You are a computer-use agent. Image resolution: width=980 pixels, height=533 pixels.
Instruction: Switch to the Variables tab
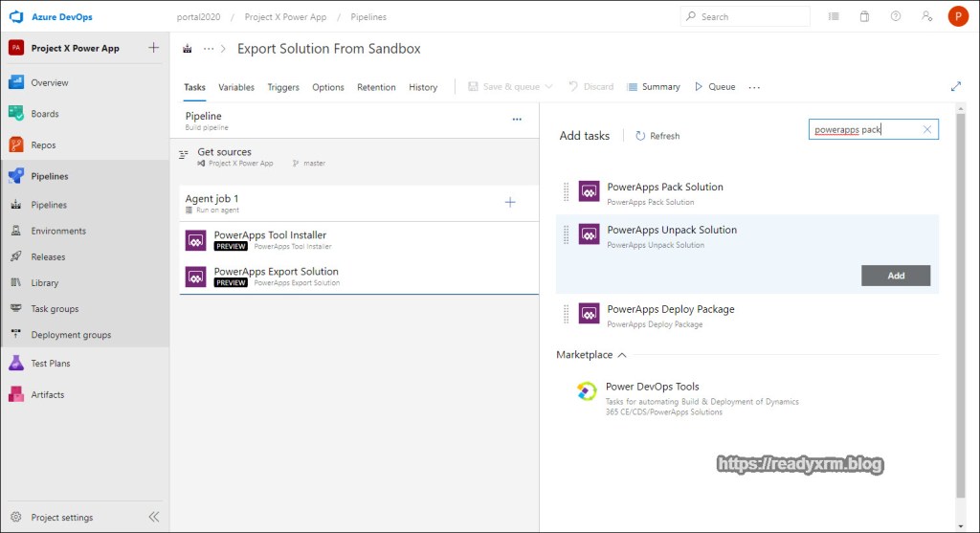pyautogui.click(x=236, y=87)
